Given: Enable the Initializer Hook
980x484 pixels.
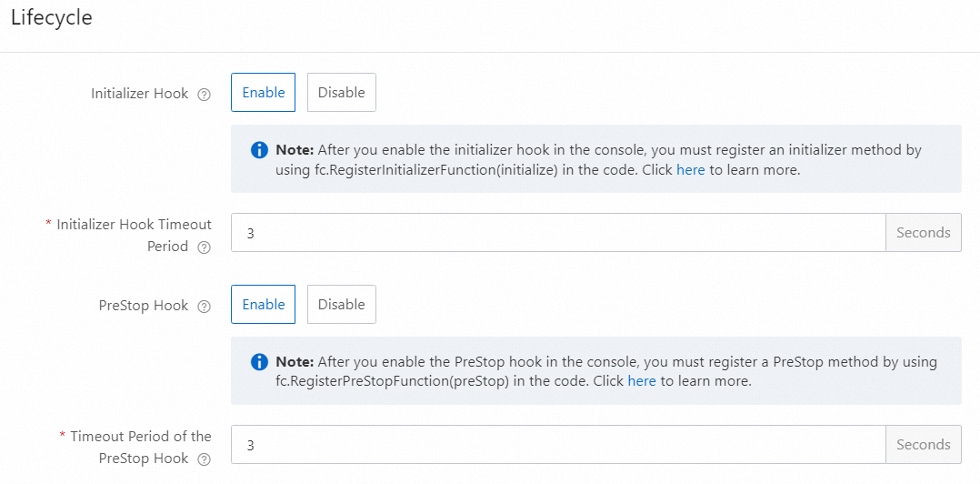Looking at the screenshot, I should (x=263, y=93).
